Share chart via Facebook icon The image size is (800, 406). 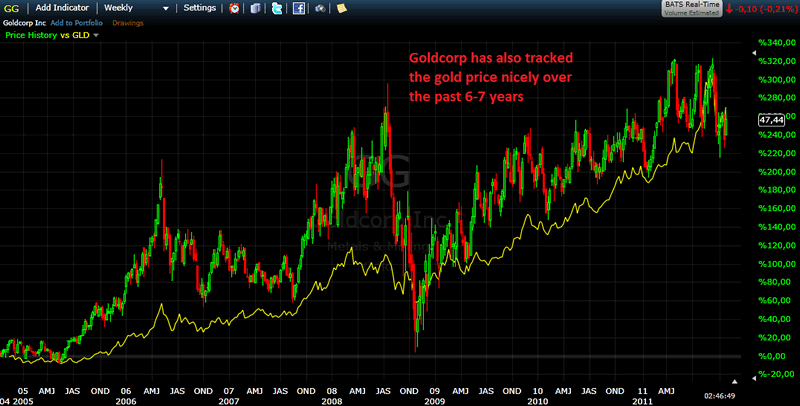[x=298, y=8]
